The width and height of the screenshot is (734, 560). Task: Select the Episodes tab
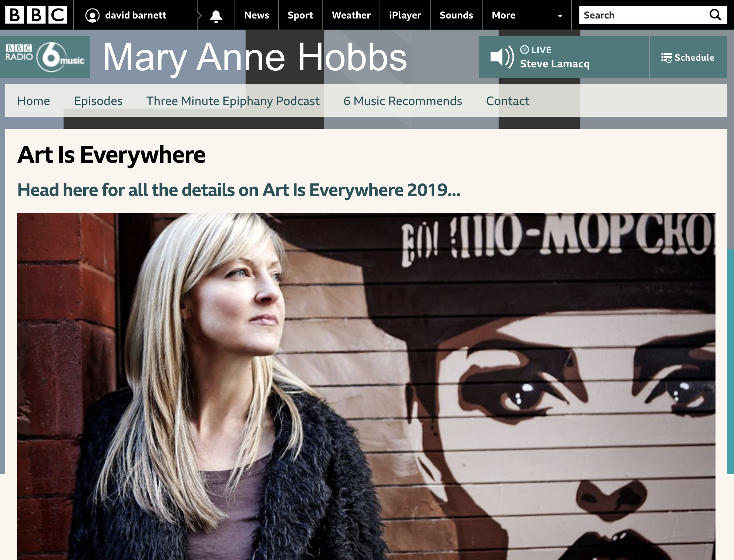click(98, 101)
